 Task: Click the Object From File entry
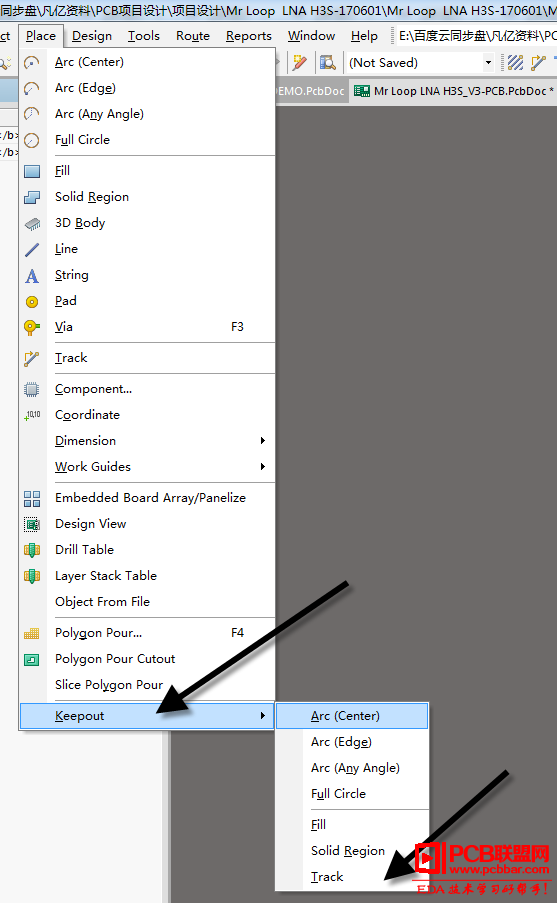point(103,602)
